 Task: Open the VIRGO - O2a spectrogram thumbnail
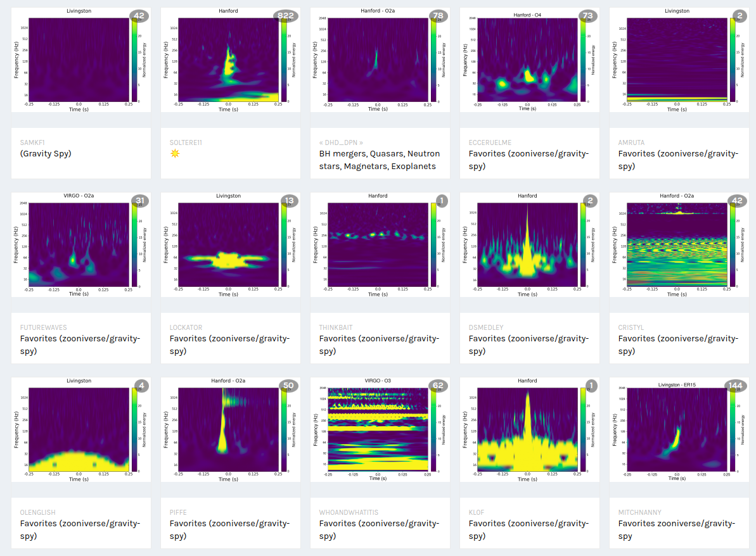tap(79, 245)
